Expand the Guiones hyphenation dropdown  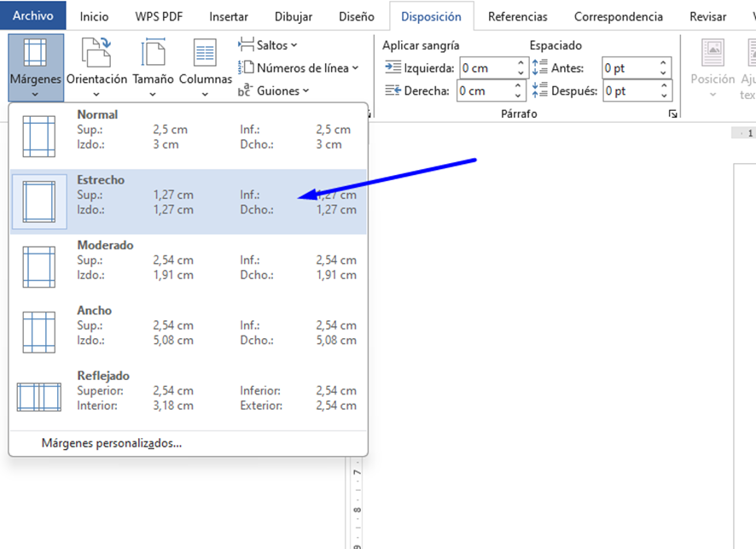[274, 91]
